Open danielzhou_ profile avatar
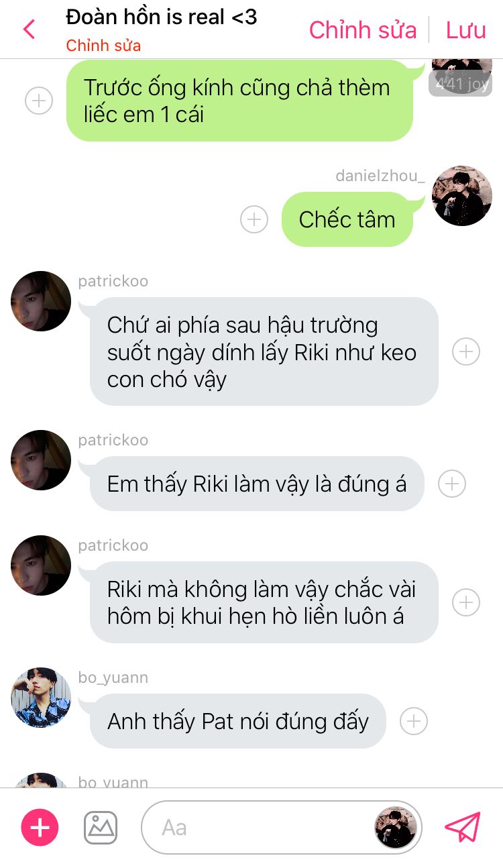The image size is (503, 868). click(463, 196)
